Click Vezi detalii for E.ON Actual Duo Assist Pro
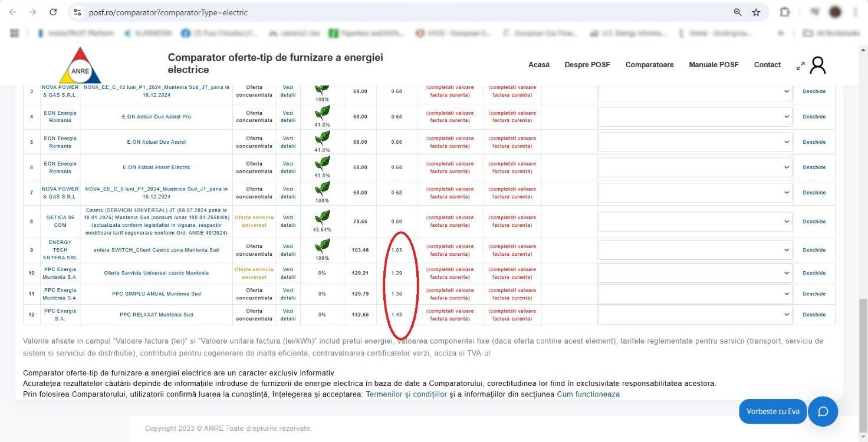Screen dimensions: 868x442 click(x=288, y=117)
